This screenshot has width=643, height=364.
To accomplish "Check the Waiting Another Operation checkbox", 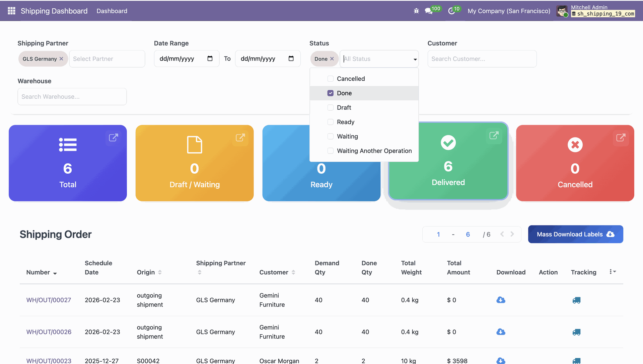I will point(330,151).
